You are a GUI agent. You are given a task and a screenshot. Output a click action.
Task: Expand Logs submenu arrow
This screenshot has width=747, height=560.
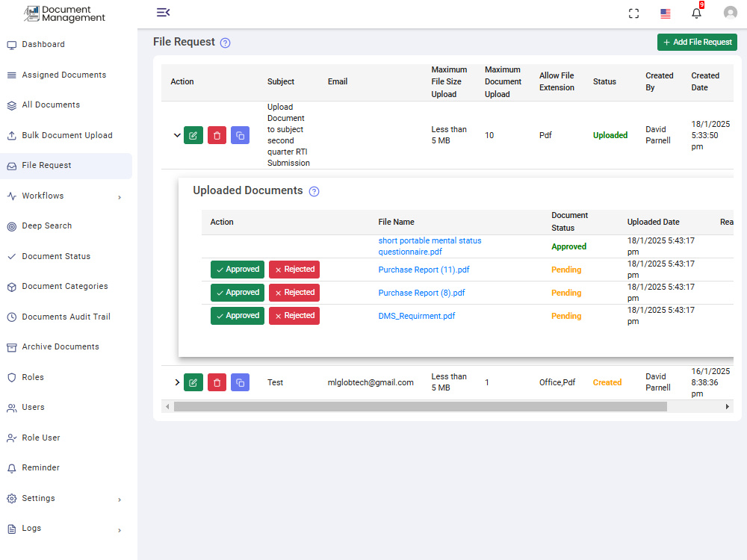tap(120, 530)
